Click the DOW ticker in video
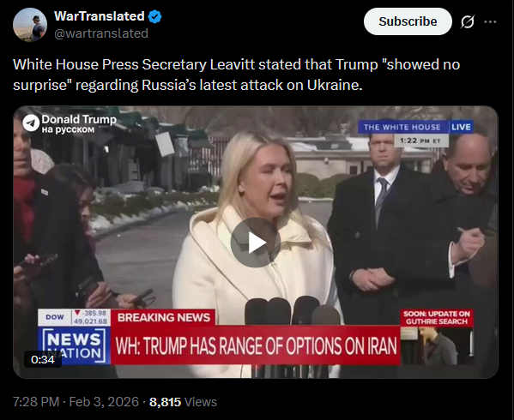This screenshot has width=514, height=420. point(74,317)
